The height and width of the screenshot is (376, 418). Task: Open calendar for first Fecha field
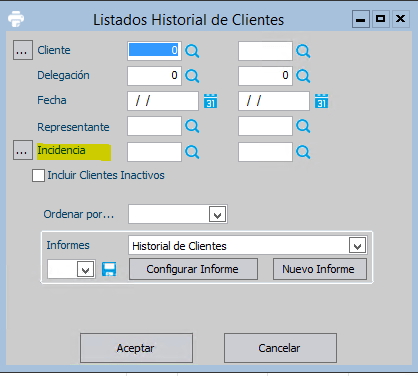click(x=210, y=101)
